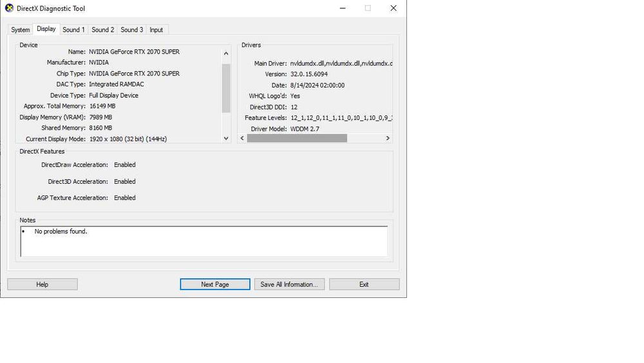Click the Device list vertical scrollbar thumb
Image resolution: width=644 pixels, height=363 pixels.
click(226, 88)
